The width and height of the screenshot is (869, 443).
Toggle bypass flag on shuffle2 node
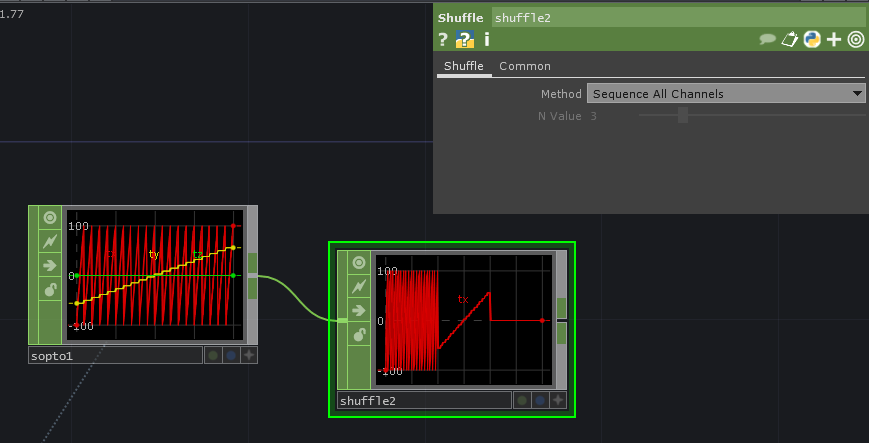tap(358, 286)
